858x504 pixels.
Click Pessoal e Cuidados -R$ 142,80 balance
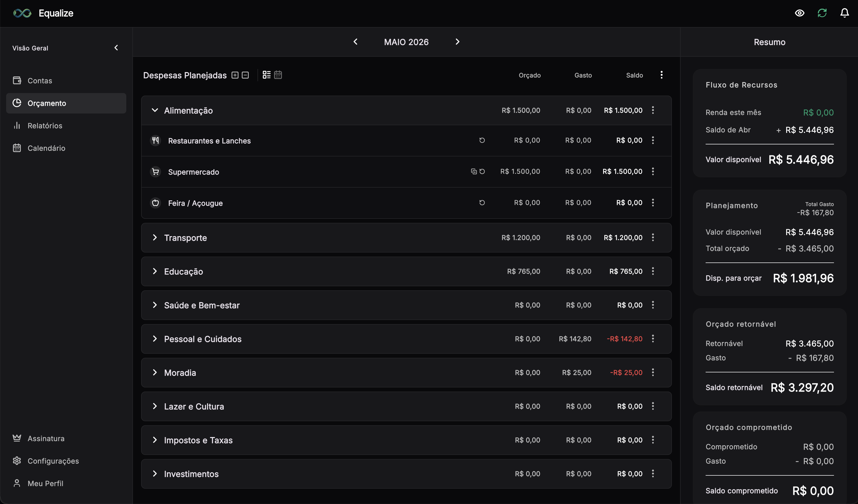(624, 339)
